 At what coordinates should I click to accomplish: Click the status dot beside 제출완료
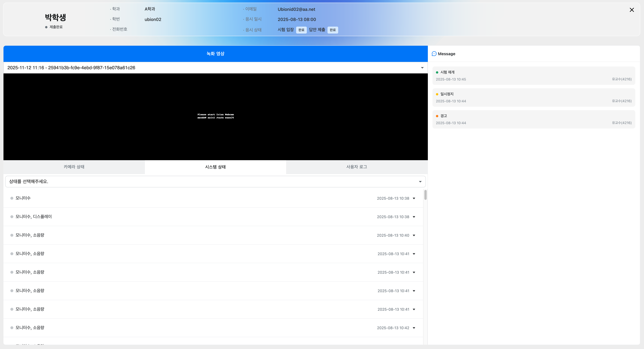click(46, 27)
